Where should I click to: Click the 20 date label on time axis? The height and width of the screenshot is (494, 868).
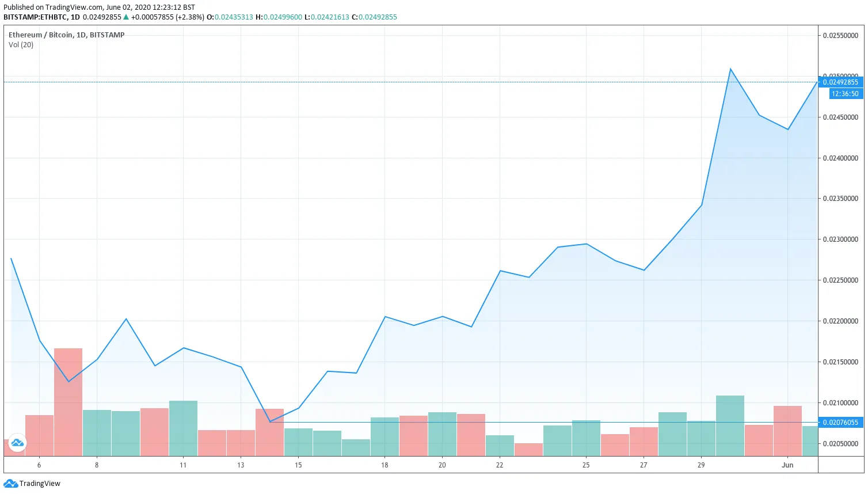tap(442, 465)
